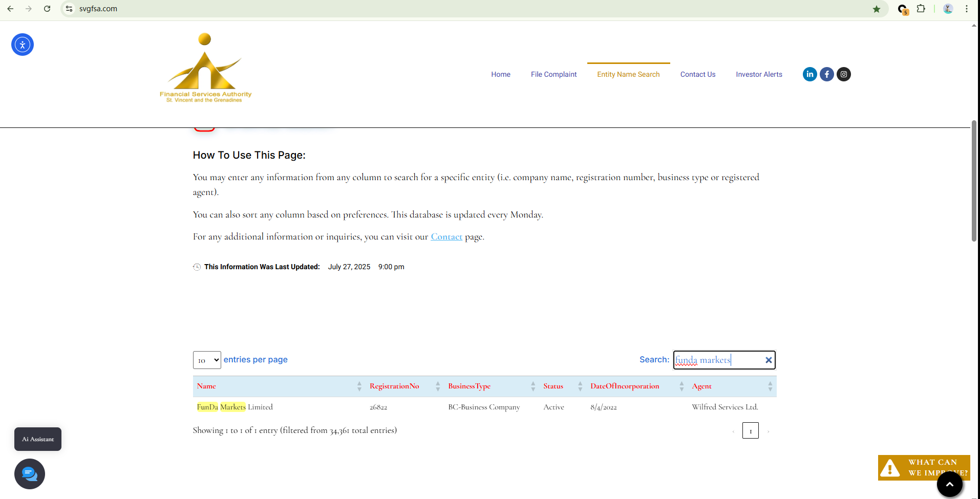Open the Investor Alerts menu item

[x=759, y=74]
